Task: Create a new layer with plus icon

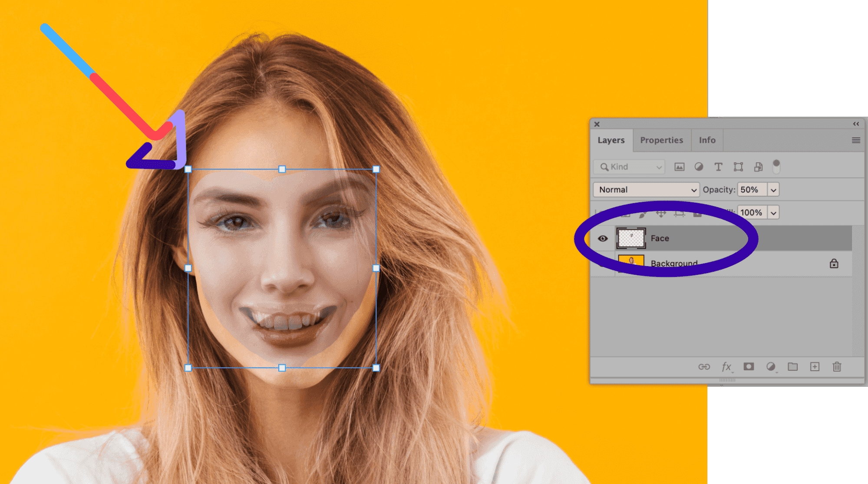Action: tap(815, 367)
